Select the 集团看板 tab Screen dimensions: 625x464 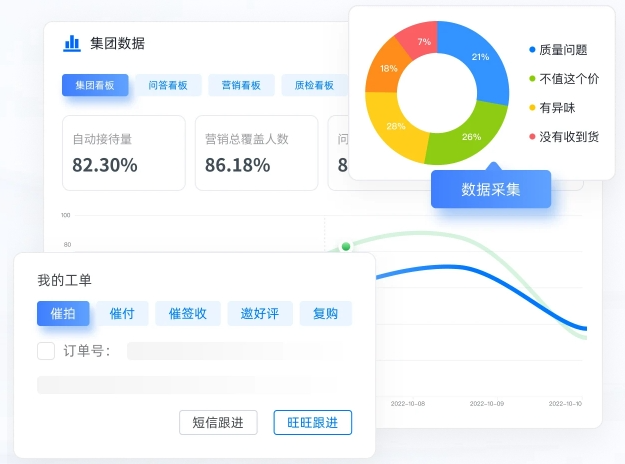click(x=95, y=85)
